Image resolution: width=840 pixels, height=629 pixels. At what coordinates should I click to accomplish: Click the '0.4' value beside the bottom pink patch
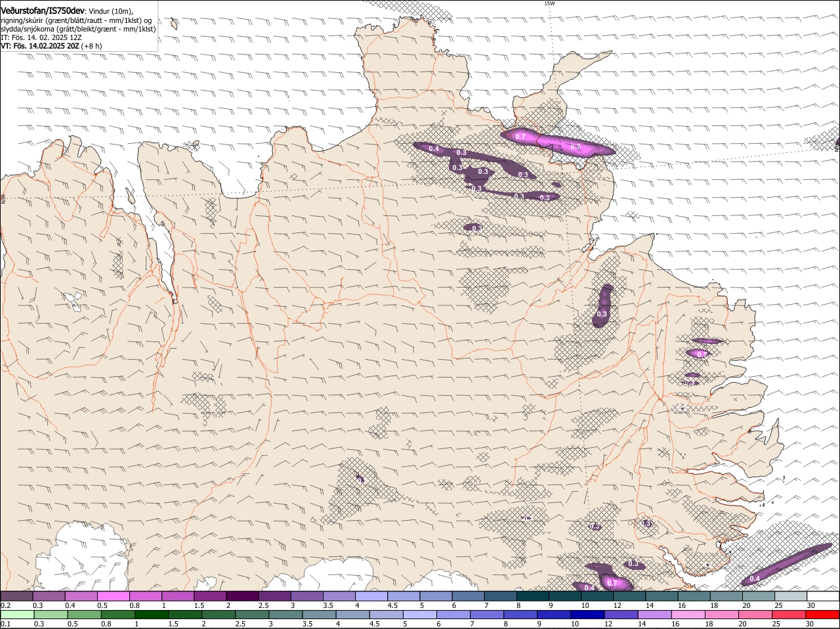tap(589, 587)
